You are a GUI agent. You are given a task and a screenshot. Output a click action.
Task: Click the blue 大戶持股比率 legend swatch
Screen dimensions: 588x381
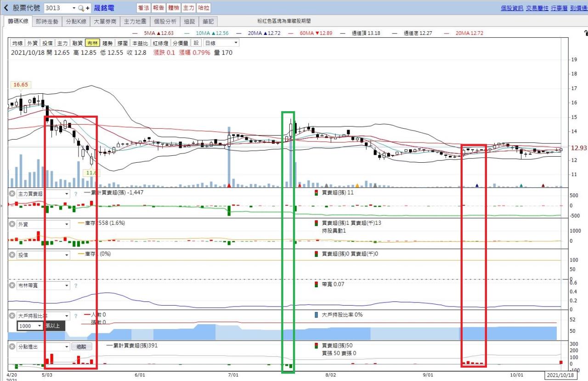tap(316, 315)
